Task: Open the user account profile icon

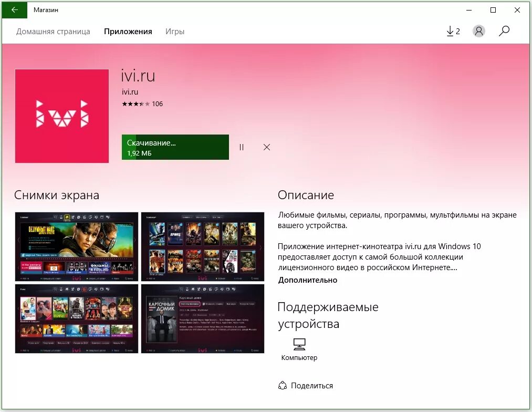Action: coord(479,31)
